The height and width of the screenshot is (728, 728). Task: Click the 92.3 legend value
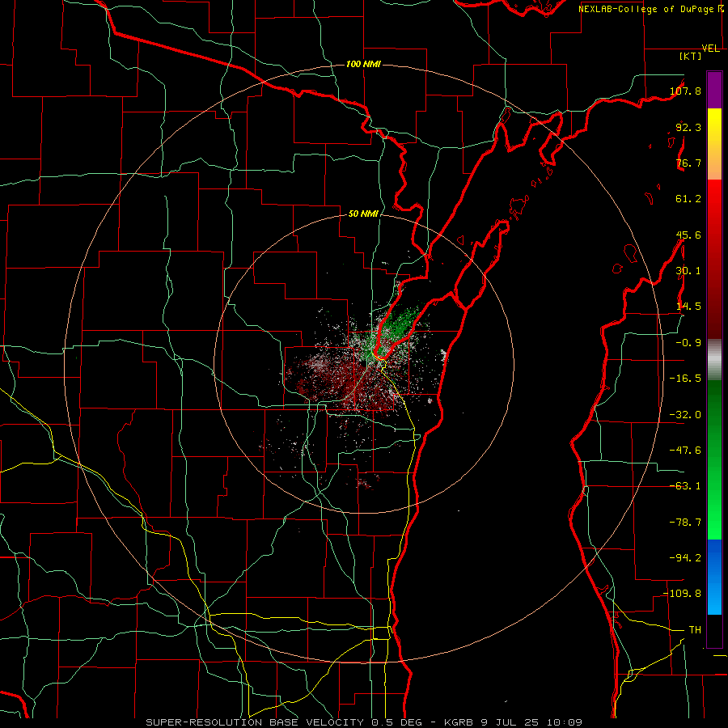point(688,127)
